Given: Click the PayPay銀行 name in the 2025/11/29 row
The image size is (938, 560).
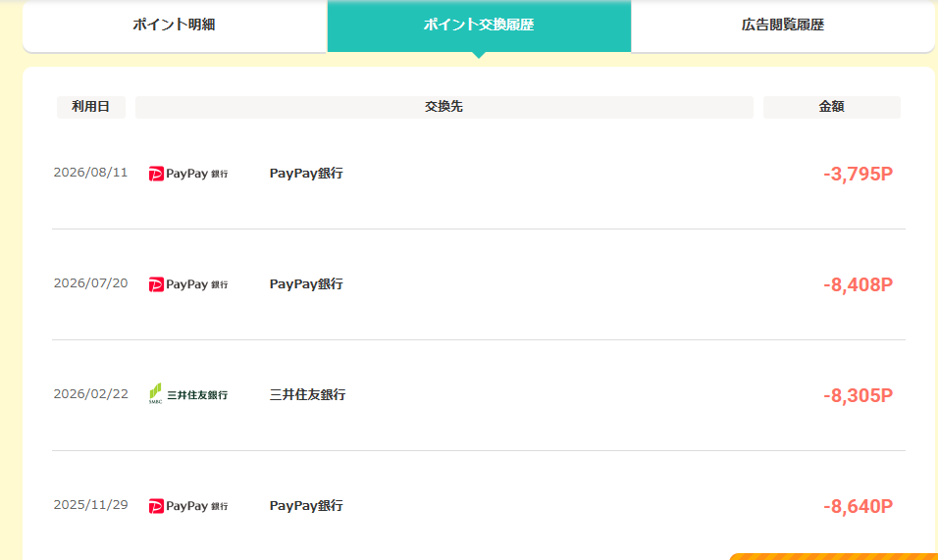Looking at the screenshot, I should click(306, 506).
